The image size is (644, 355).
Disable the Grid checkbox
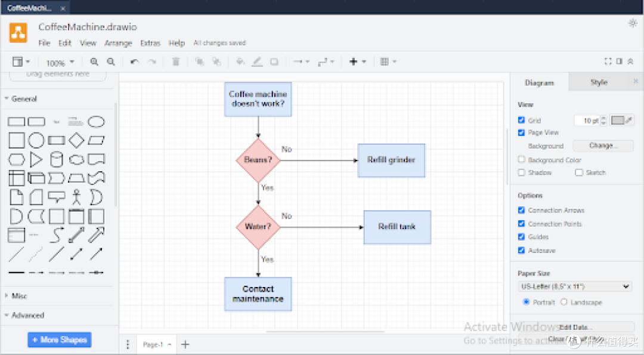coord(522,120)
